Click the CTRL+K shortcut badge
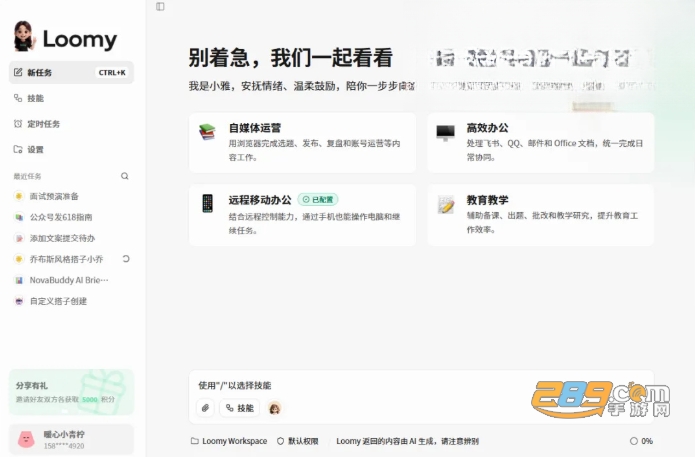The height and width of the screenshot is (457, 695). point(112,72)
